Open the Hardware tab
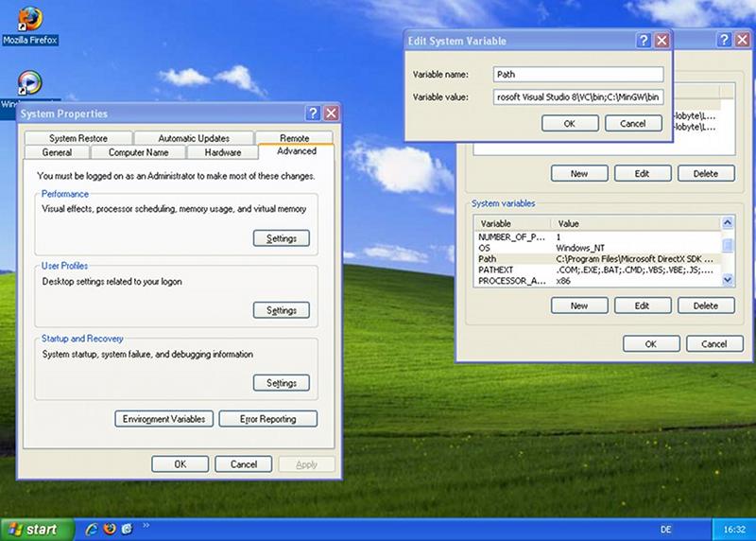Image resolution: width=756 pixels, height=541 pixels. click(x=223, y=152)
